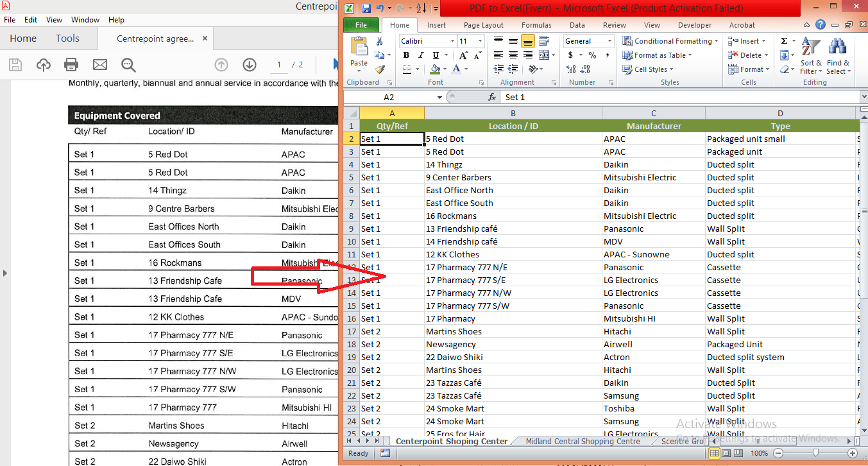The image size is (868, 466).
Task: Click the magnifier search icon in the PDF reader
Action: pos(128,65)
